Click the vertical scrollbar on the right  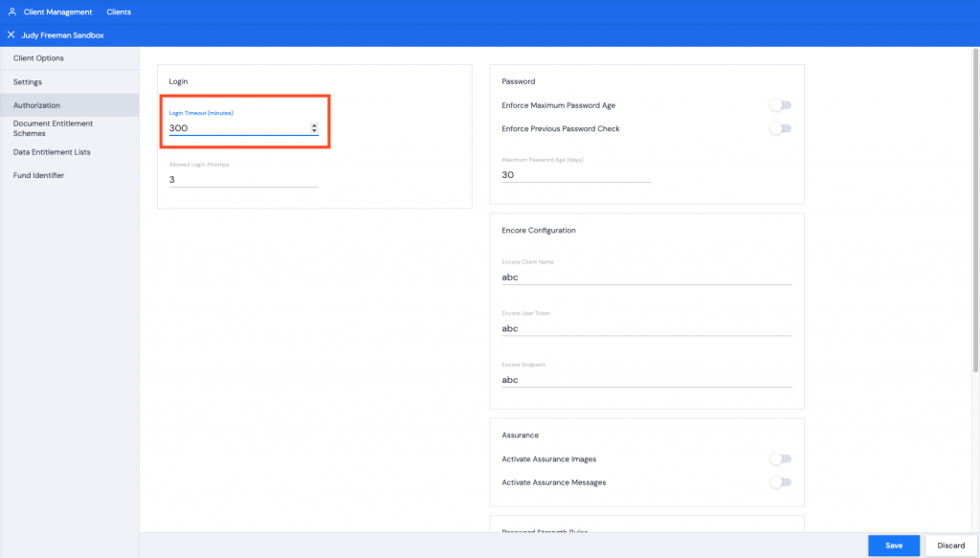(x=975, y=212)
